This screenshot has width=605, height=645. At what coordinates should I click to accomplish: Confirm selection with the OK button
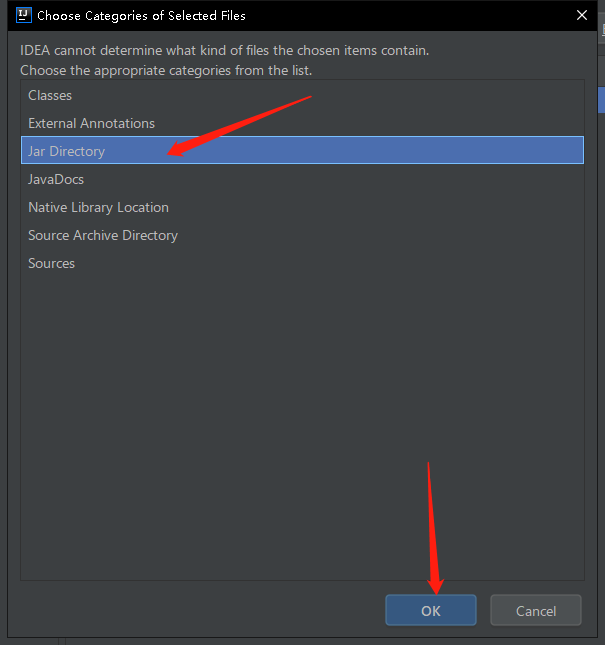tap(430, 611)
